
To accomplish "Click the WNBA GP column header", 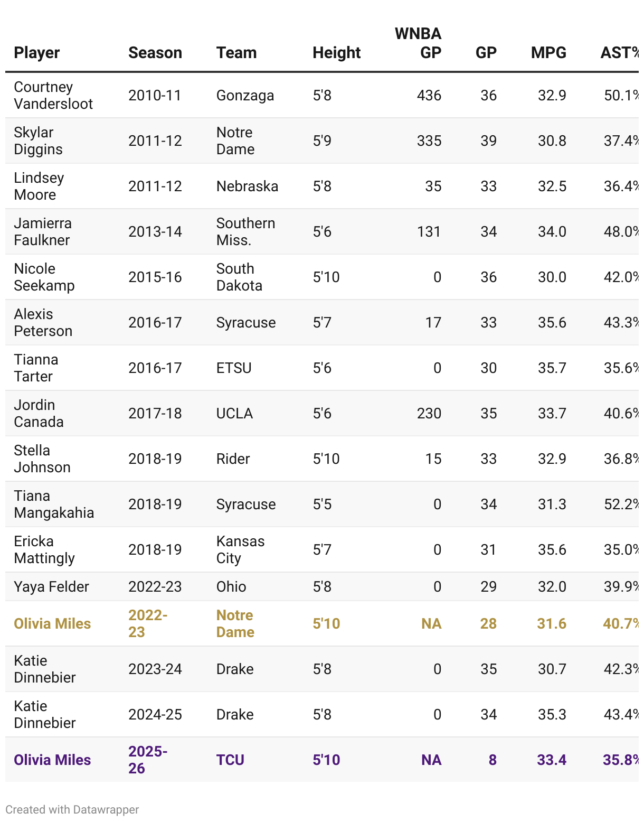I will (x=418, y=43).
